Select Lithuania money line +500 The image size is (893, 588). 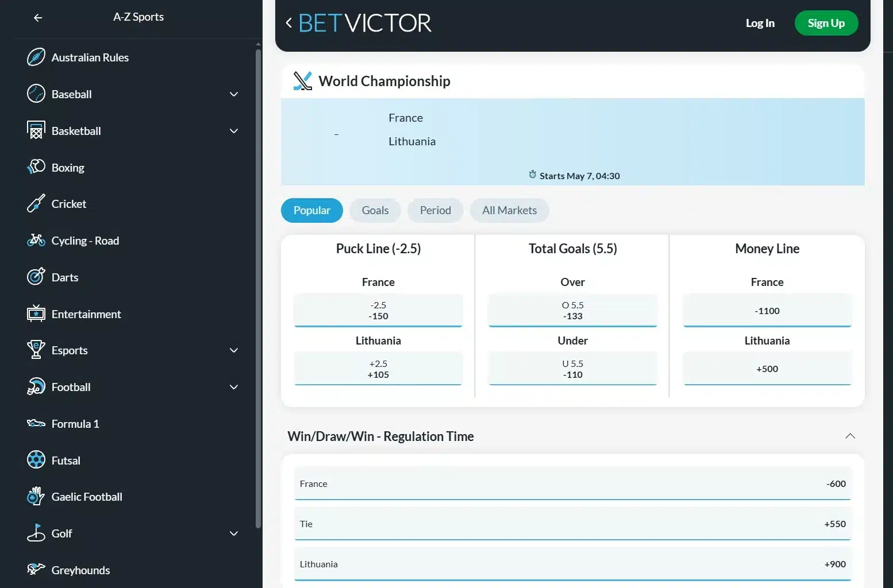pyautogui.click(x=767, y=369)
